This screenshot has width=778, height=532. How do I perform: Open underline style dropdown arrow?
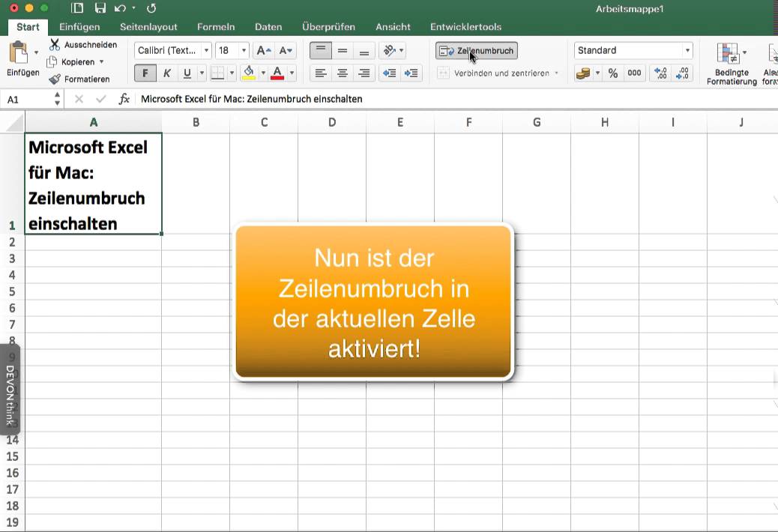[202, 73]
